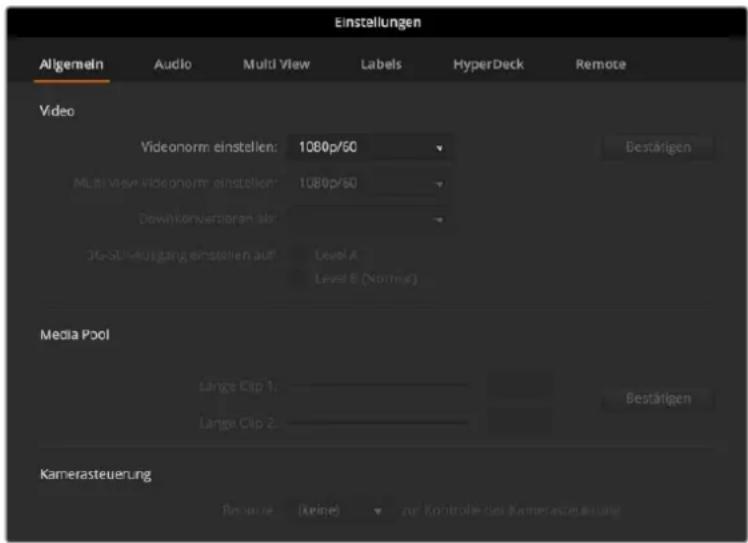The image size is (748, 543).
Task: Select the Level B (Normal) radio button
Action: pos(300,278)
